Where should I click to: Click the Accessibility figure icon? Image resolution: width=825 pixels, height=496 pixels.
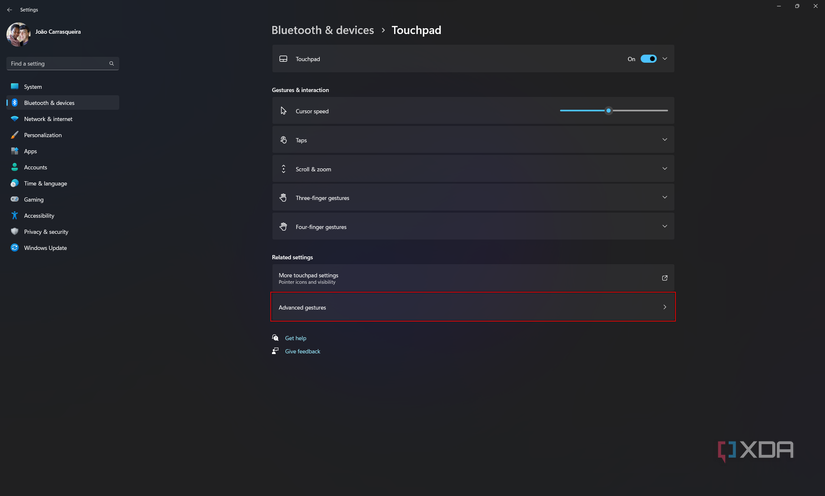click(15, 215)
